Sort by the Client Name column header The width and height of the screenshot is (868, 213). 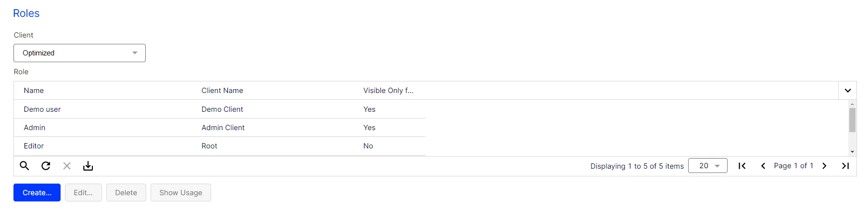point(222,91)
